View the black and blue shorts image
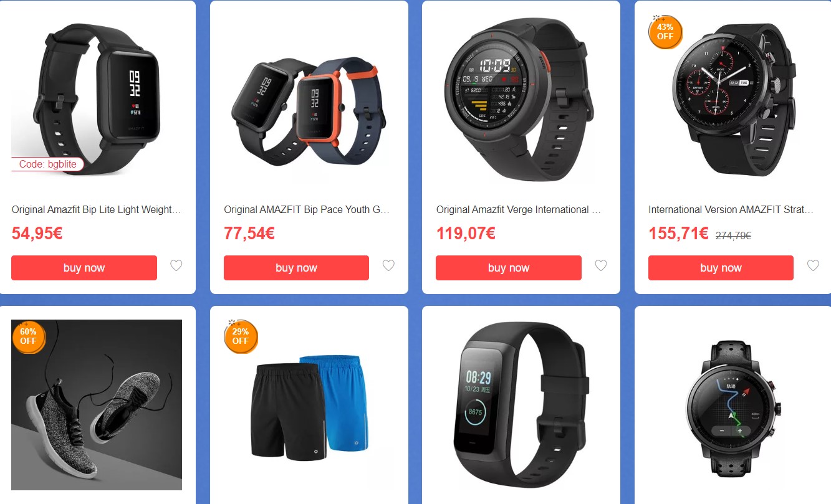Screen dimensions: 831x504 click(x=309, y=405)
